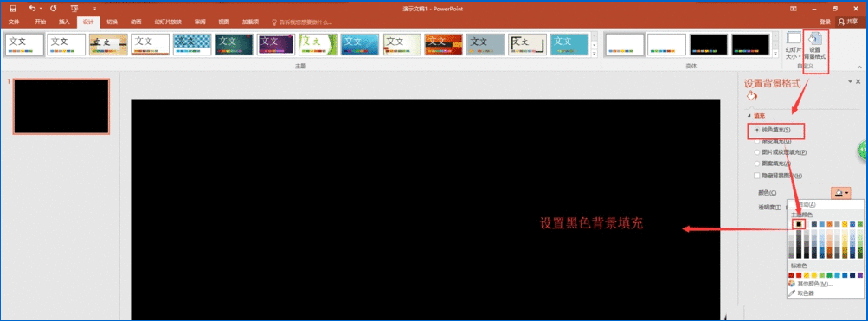Click the Save icon in quick access toolbar

pyautogui.click(x=13, y=9)
